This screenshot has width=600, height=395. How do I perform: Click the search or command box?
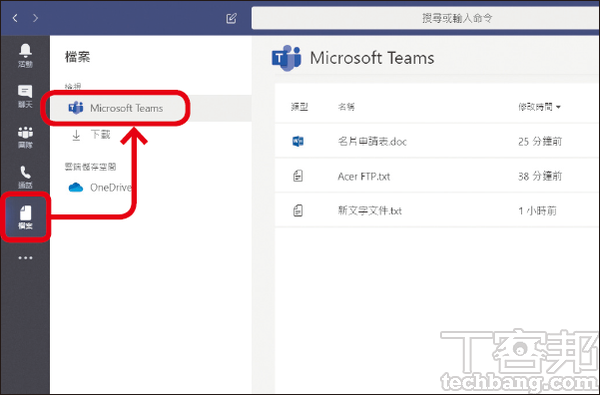[x=426, y=18]
